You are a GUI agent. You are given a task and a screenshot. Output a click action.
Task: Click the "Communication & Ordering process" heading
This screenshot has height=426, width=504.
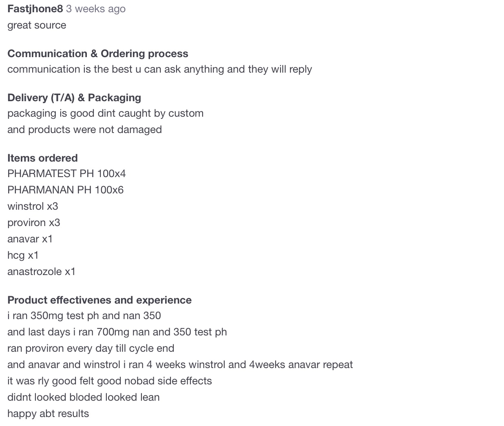98,53
